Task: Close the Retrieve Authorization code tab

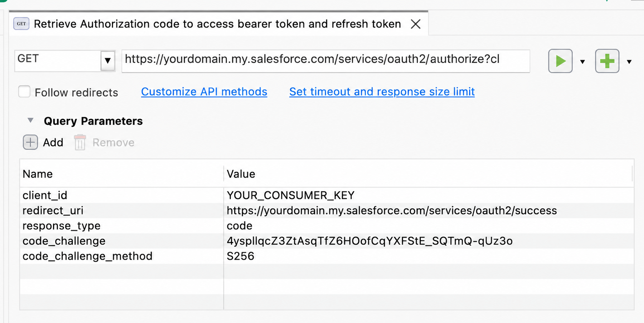Action: [416, 24]
